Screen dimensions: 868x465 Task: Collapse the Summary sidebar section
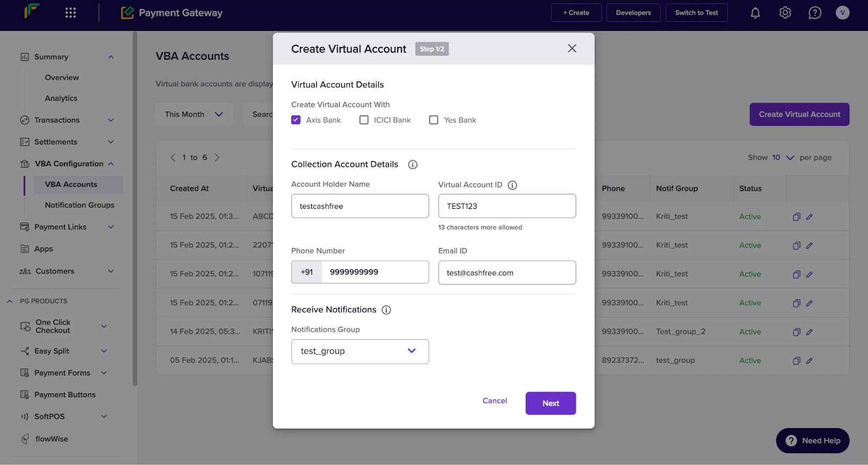[111, 57]
